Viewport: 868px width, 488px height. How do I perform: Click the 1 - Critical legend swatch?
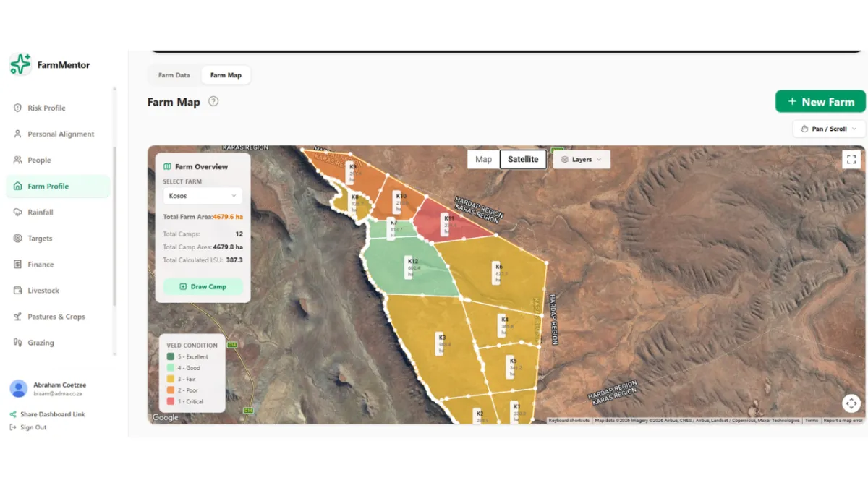click(x=170, y=401)
